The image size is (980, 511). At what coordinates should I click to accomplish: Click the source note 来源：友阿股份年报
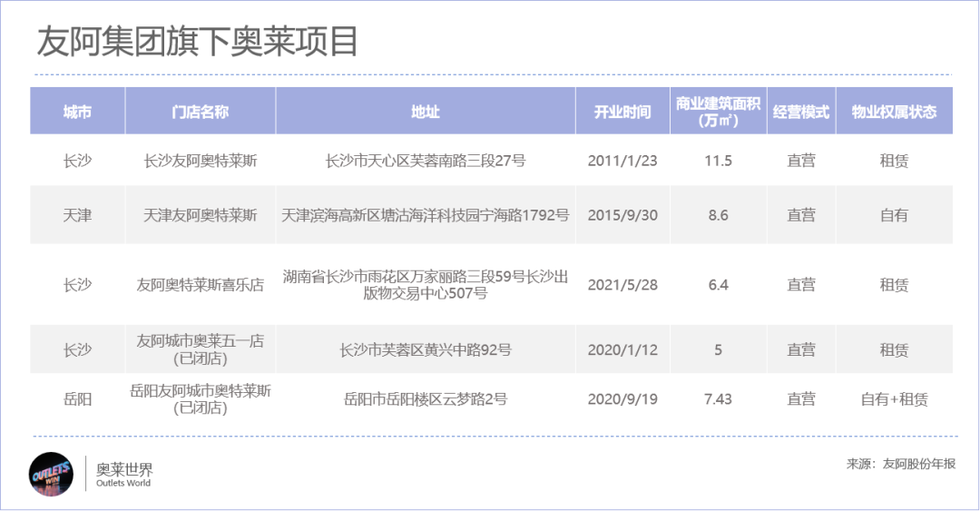(901, 464)
